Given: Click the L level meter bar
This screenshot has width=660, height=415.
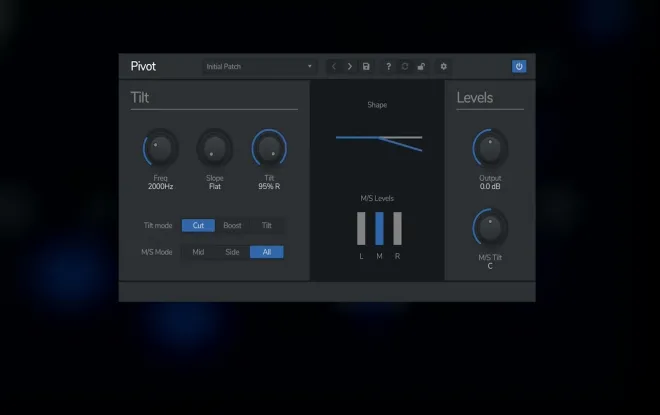Looking at the screenshot, I should pos(361,228).
